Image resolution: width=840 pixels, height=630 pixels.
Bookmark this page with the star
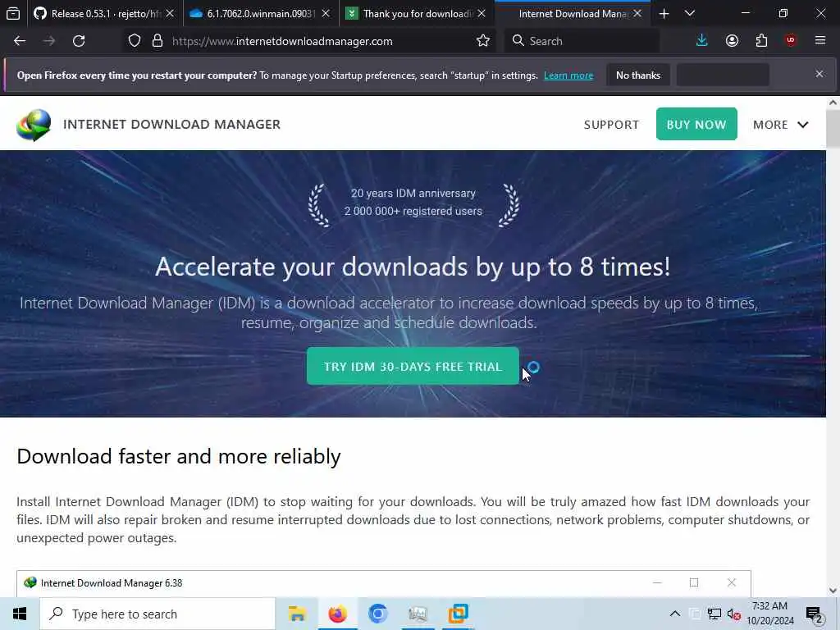(x=482, y=41)
